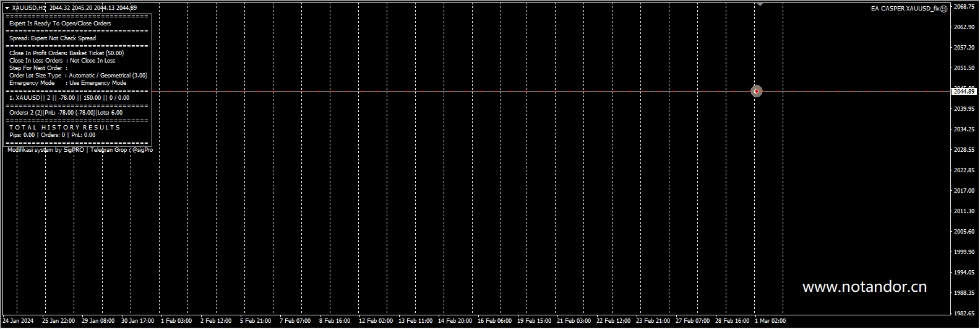Click the 2062.90 price scale label

pos(964,27)
